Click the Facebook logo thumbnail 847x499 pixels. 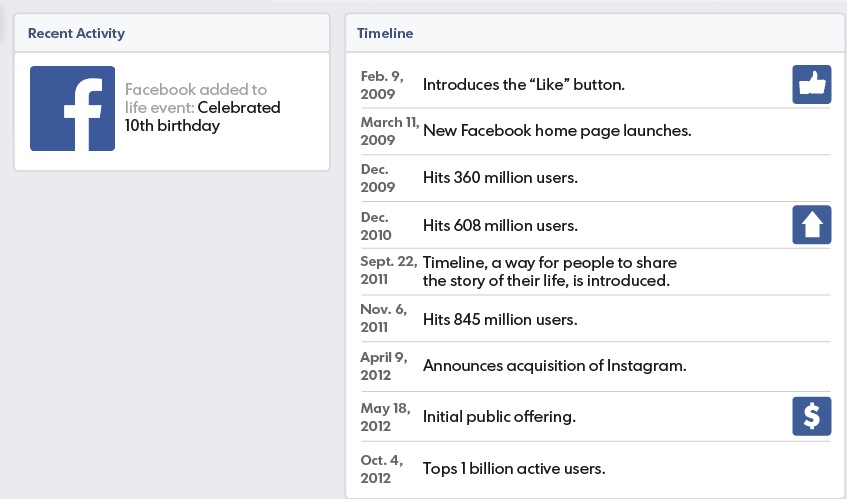click(x=72, y=109)
